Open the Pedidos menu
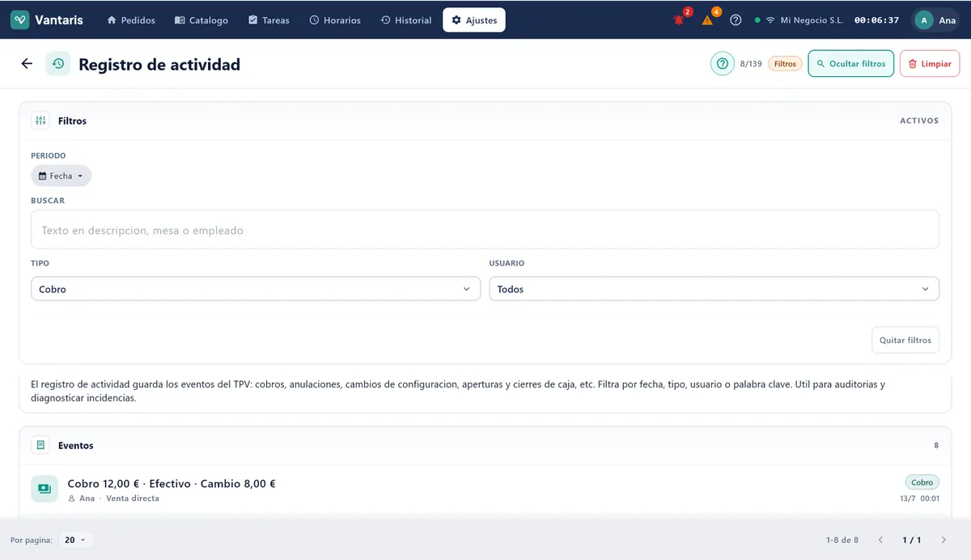The width and height of the screenshot is (971, 560). click(x=131, y=20)
